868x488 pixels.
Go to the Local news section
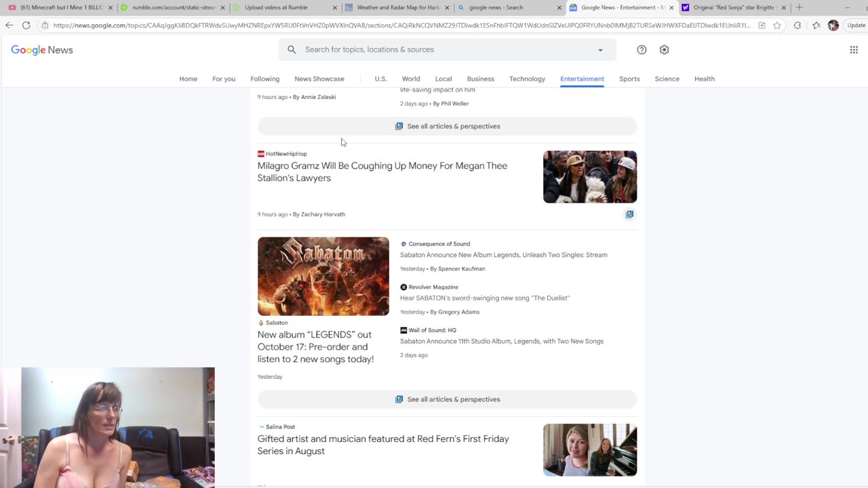tap(443, 79)
